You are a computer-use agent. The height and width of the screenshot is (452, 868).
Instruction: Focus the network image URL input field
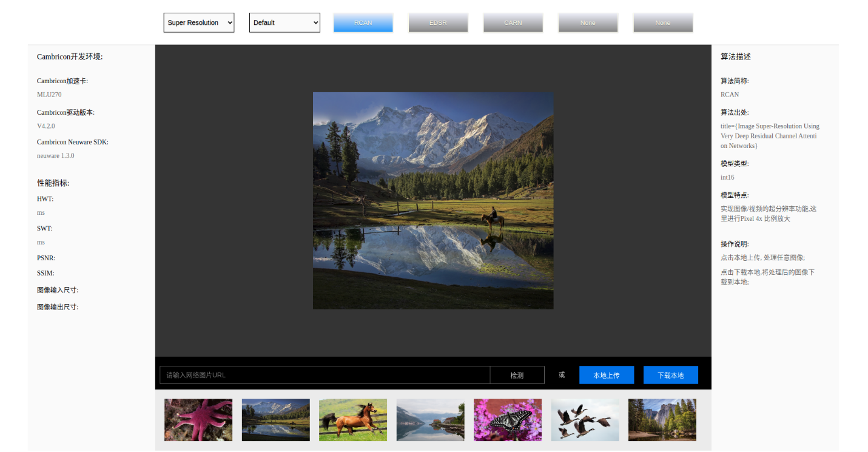coord(325,375)
